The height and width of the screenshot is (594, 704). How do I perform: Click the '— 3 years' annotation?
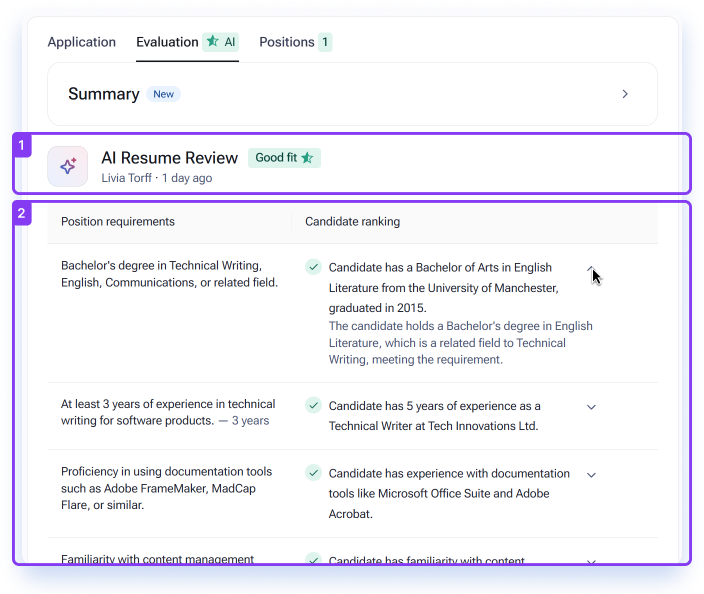(244, 421)
